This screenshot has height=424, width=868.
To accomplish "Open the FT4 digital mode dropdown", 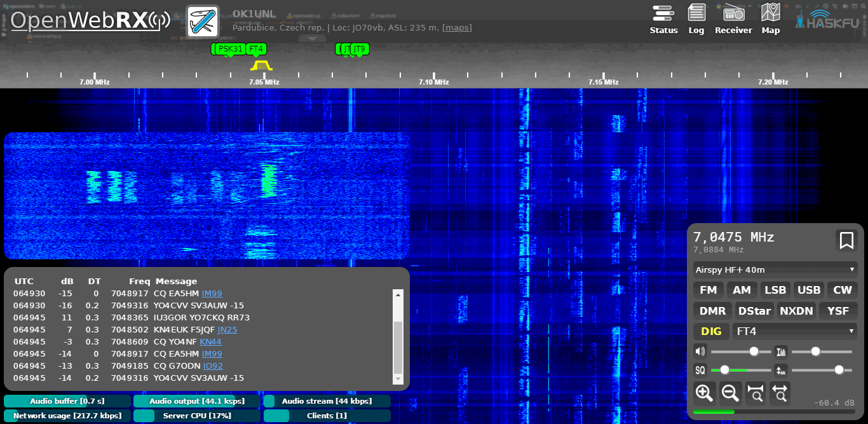I will coord(794,331).
